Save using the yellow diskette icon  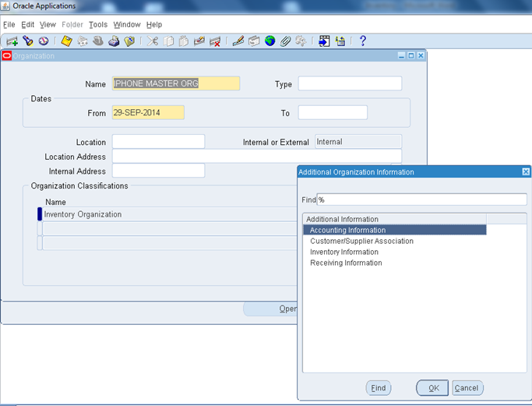click(66, 41)
